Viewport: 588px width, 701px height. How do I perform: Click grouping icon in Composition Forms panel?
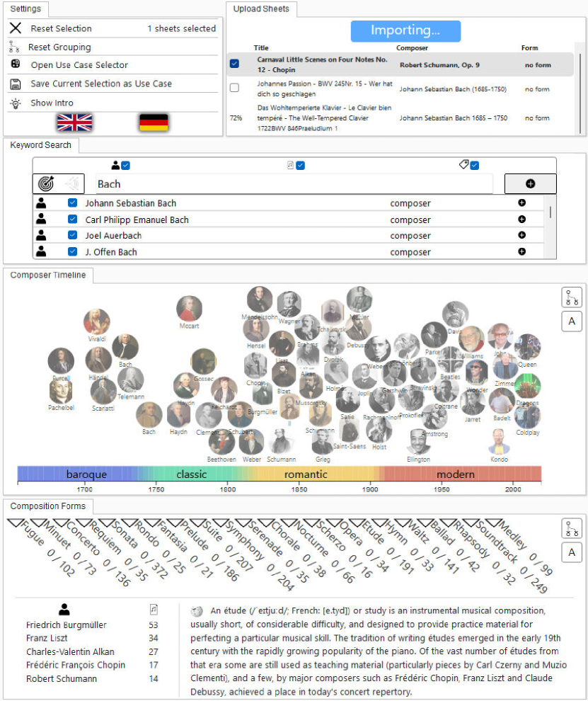click(572, 528)
